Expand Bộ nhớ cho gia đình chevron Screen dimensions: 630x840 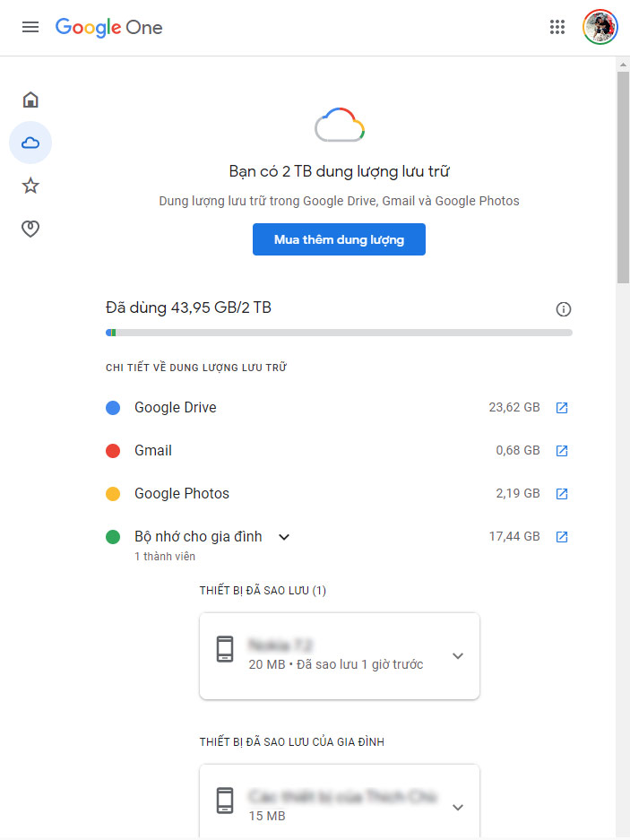coord(284,537)
